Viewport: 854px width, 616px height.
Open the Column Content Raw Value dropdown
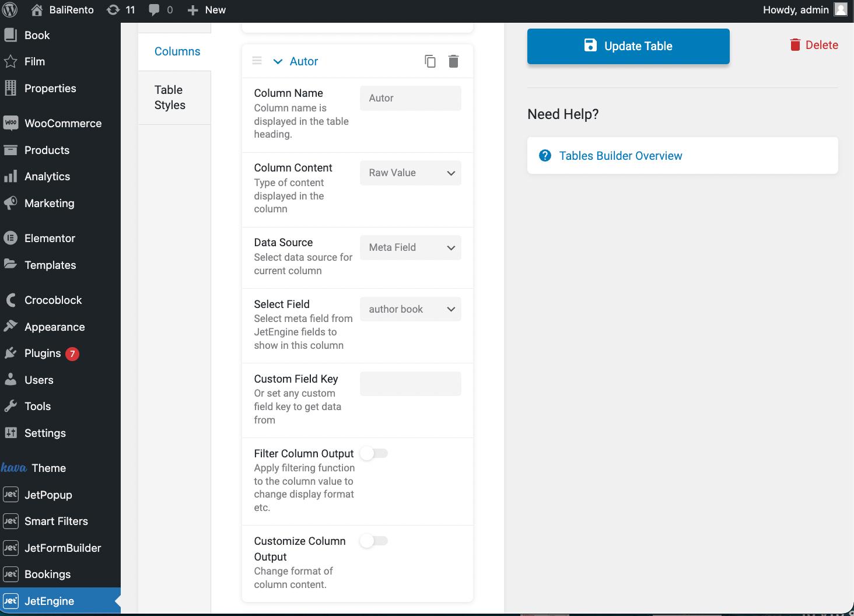[411, 173]
